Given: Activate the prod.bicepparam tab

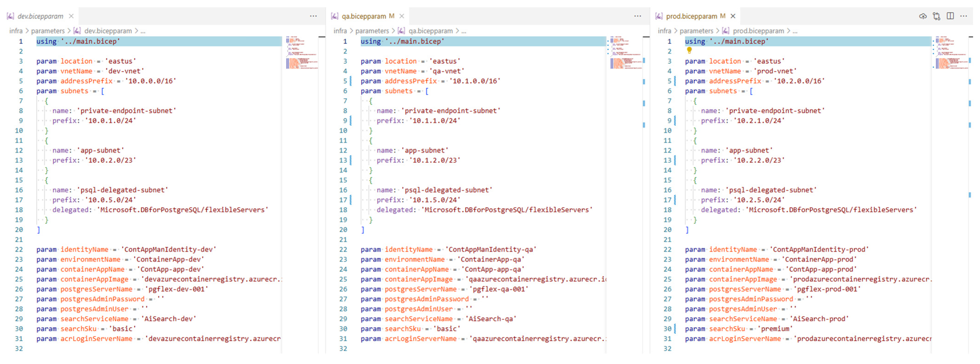Looking at the screenshot, I should 691,16.
